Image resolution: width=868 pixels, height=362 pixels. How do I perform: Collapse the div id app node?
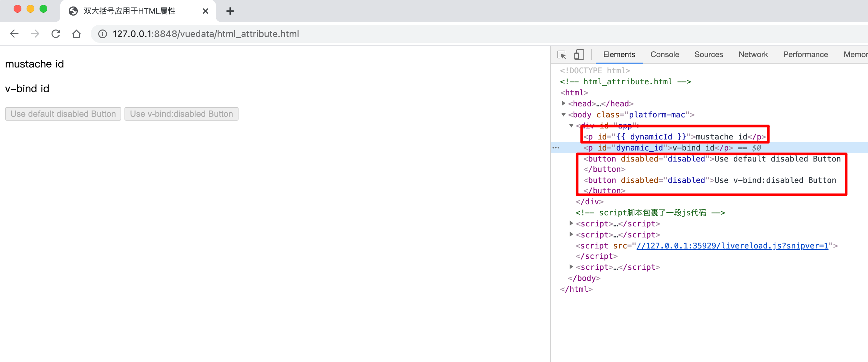(571, 126)
